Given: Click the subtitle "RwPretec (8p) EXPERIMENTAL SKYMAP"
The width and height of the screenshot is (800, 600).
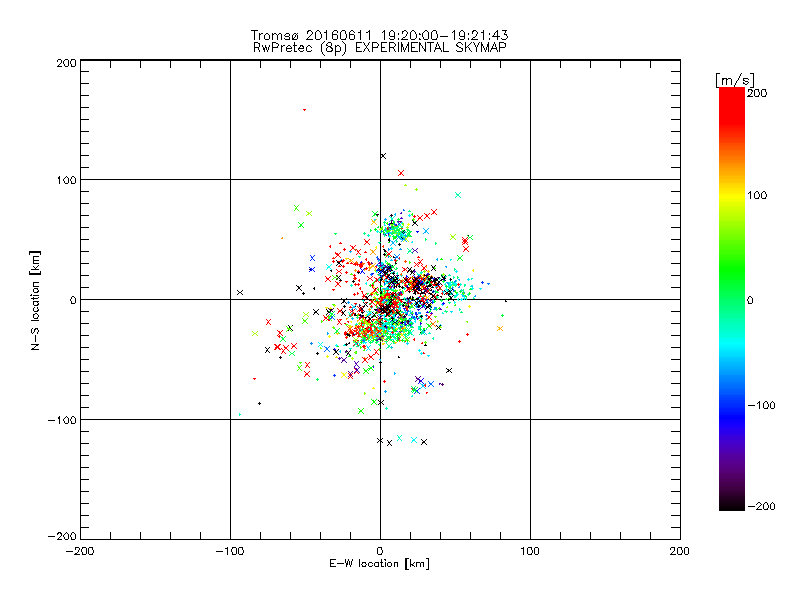Looking at the screenshot, I should click(x=379, y=48).
